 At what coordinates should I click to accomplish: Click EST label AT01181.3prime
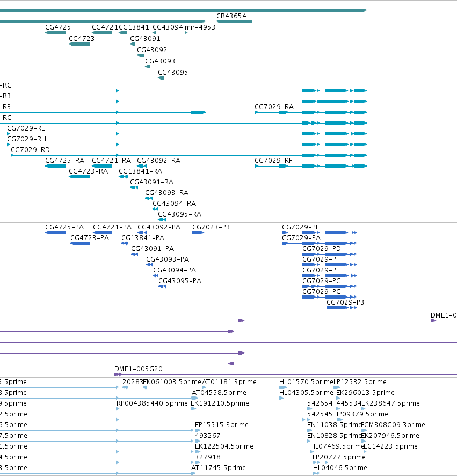229,381
